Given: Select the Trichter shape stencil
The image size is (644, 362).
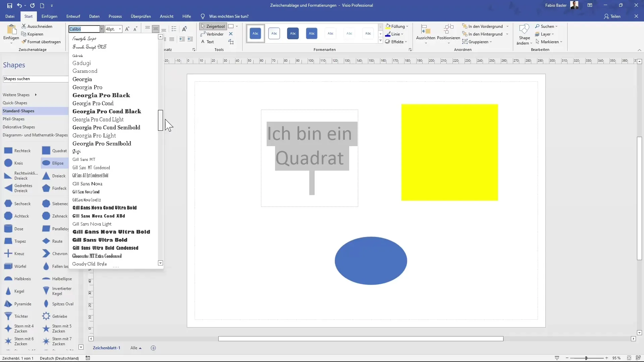Looking at the screenshot, I should pos(16,316).
